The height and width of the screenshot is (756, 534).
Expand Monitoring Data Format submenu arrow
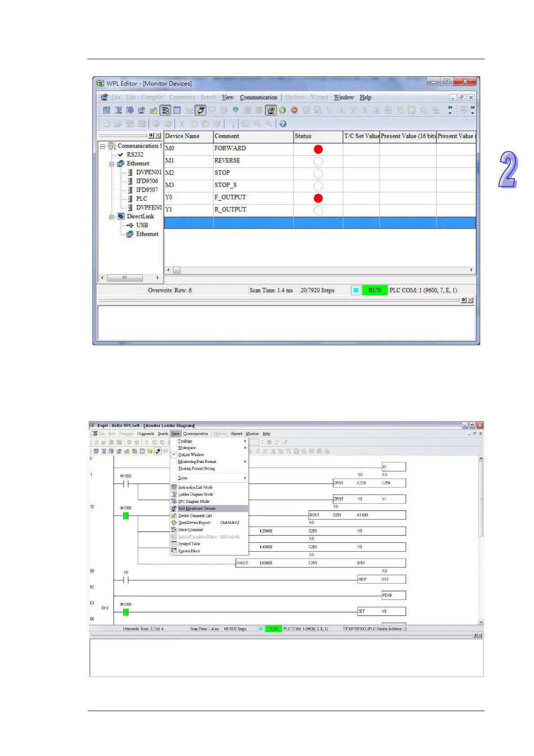245,462
